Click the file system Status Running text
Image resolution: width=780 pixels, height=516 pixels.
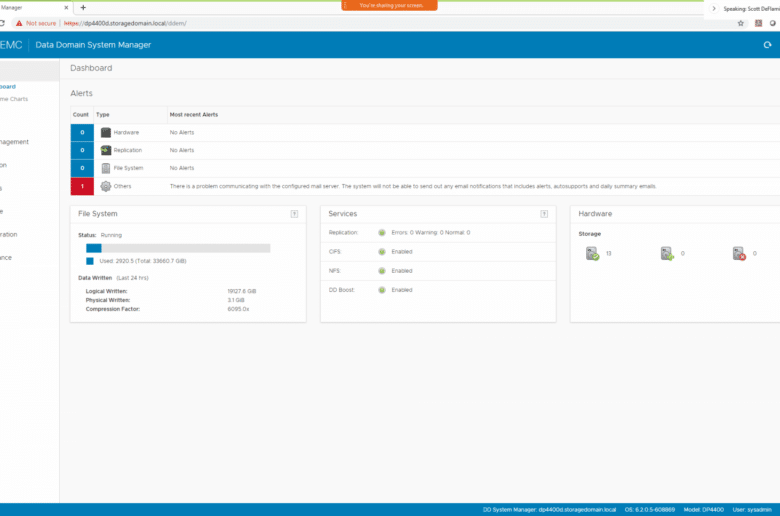coord(100,235)
